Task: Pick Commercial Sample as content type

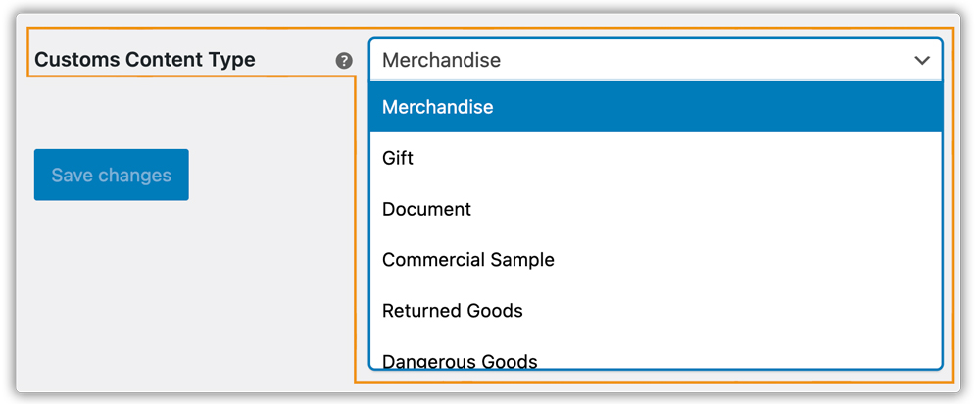Action: pos(655,260)
